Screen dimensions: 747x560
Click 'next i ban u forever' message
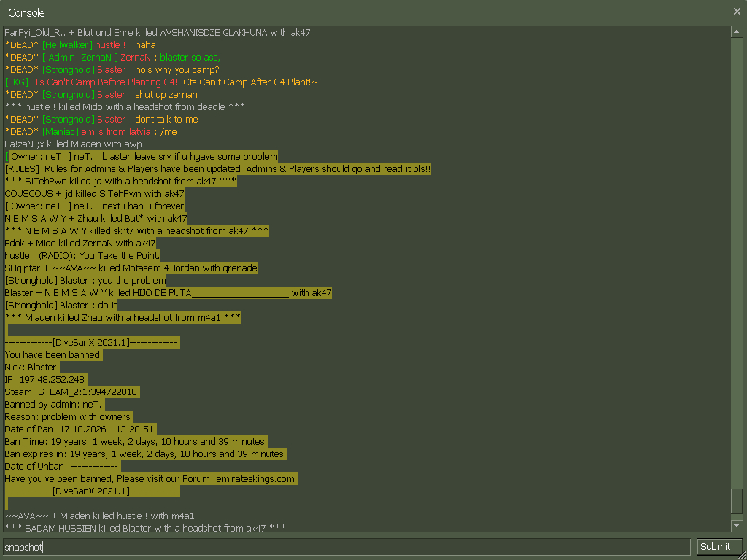[x=94, y=206]
